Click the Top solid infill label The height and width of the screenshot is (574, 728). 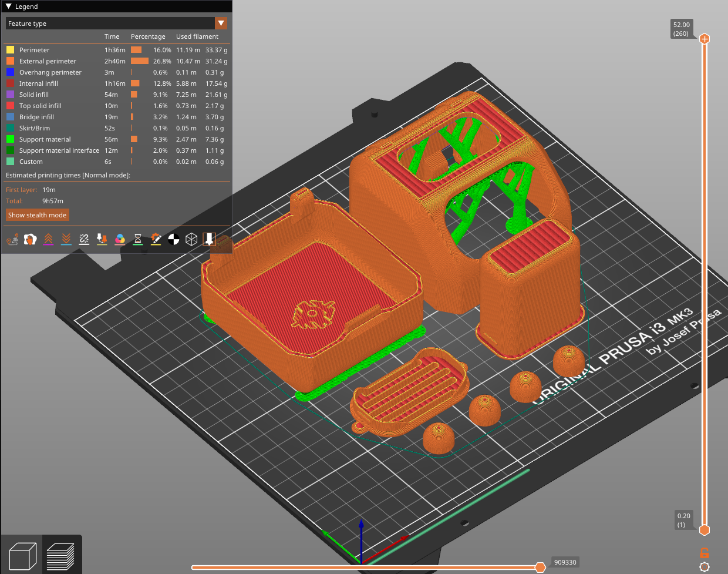[x=40, y=106]
